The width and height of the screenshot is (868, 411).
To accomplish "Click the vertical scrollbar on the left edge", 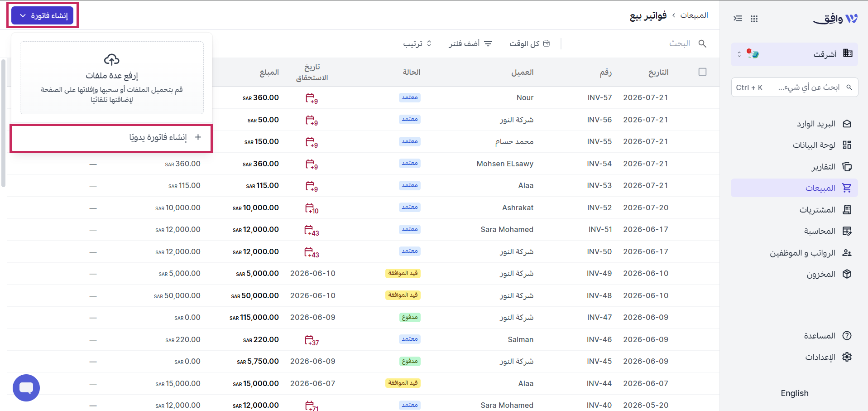I will [3, 123].
